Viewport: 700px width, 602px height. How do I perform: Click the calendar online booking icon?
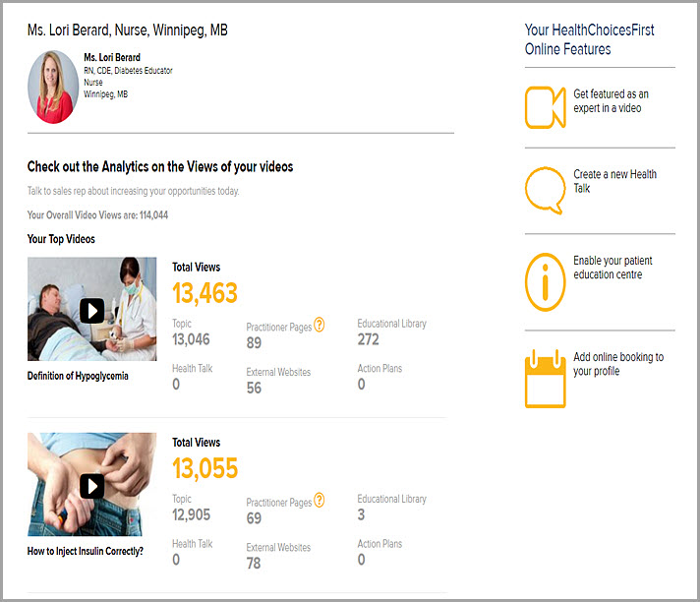[x=545, y=379]
